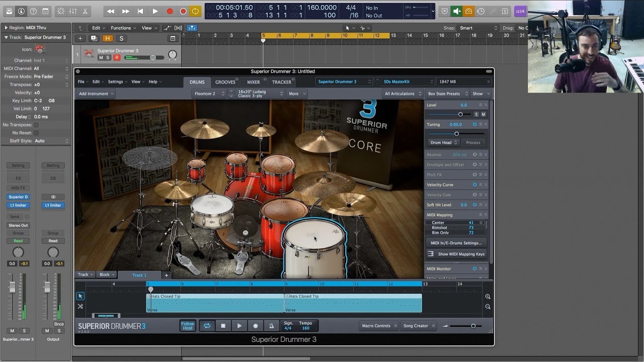Toggle global Solo S in track header
Image resolution: width=644 pixels, height=362 pixels.
tap(121, 38)
